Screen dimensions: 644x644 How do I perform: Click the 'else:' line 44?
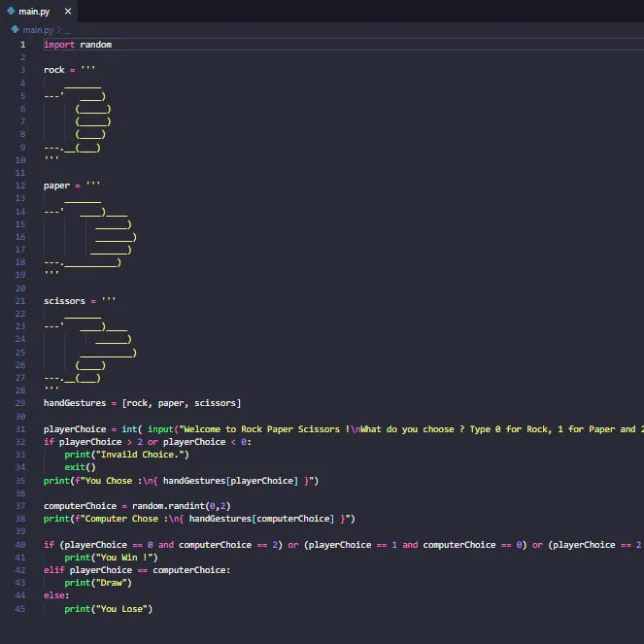(x=56, y=595)
